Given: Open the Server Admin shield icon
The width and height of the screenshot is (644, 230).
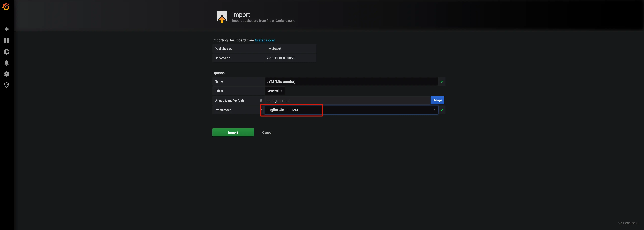Looking at the screenshot, I should point(7,85).
